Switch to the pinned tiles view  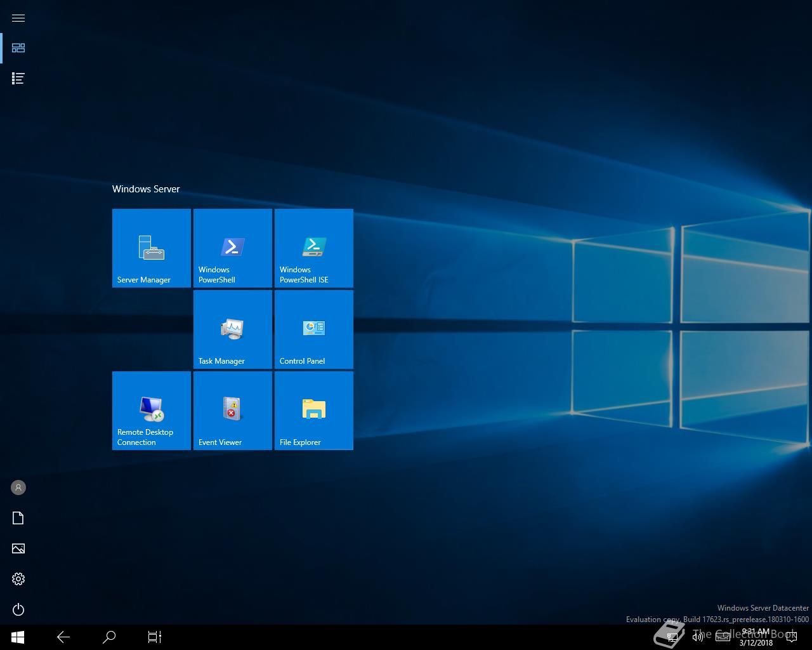[x=18, y=48]
